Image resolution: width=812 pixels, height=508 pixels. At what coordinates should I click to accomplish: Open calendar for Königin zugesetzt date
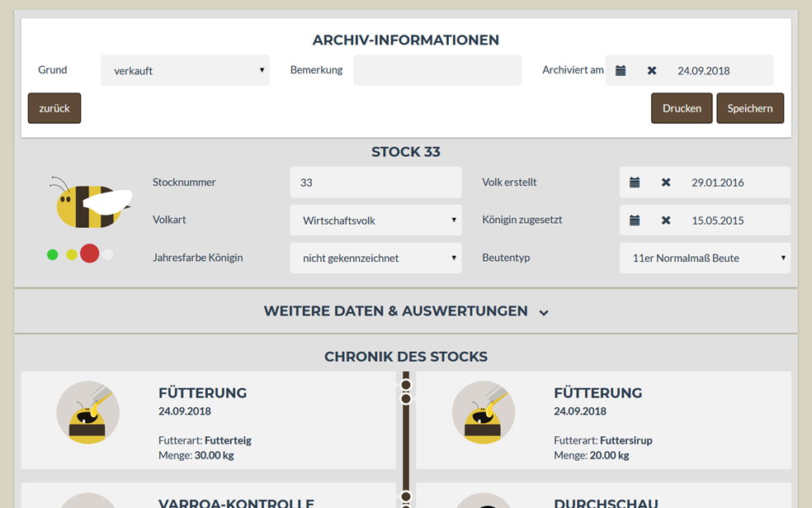point(635,221)
